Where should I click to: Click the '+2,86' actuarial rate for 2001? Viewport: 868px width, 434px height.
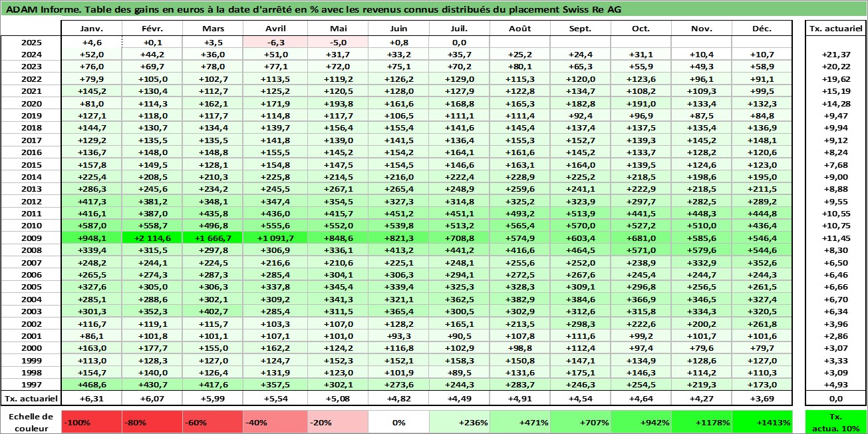(835, 335)
